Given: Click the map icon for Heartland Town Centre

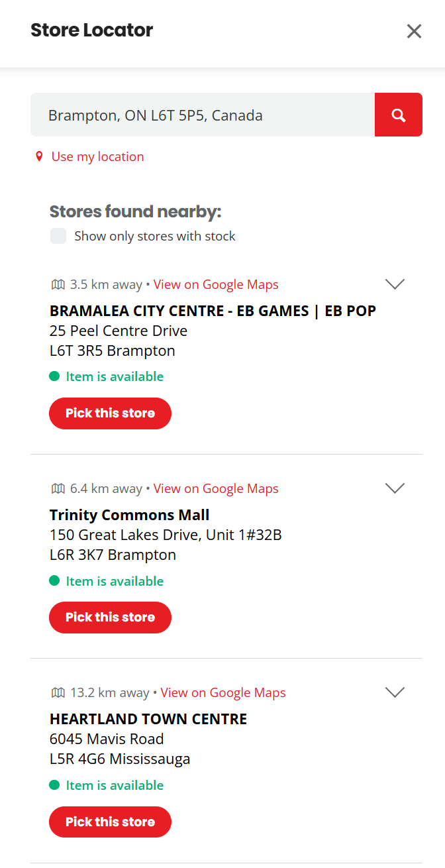Looking at the screenshot, I should 57,692.
